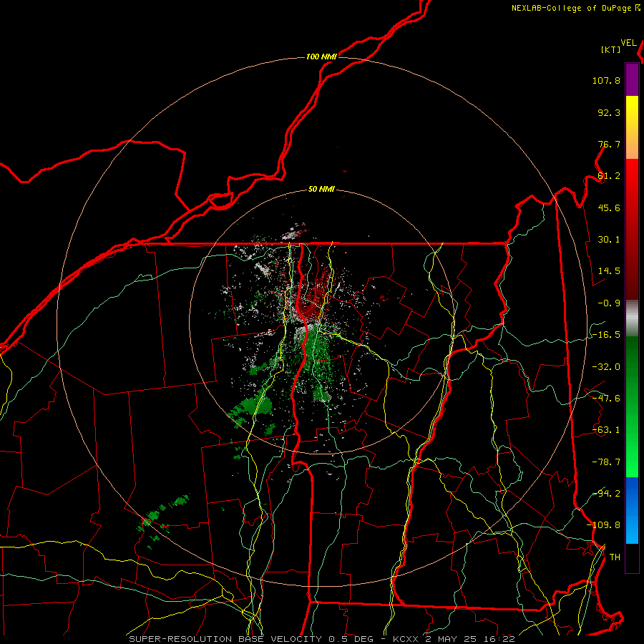
Task: Click the -16.5 legend value
Action: point(606,335)
